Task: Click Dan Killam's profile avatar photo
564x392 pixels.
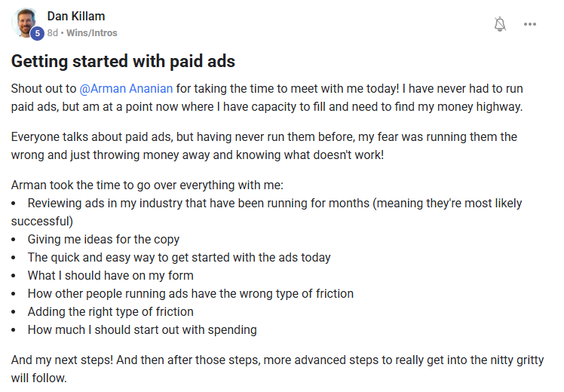Action: (25, 22)
